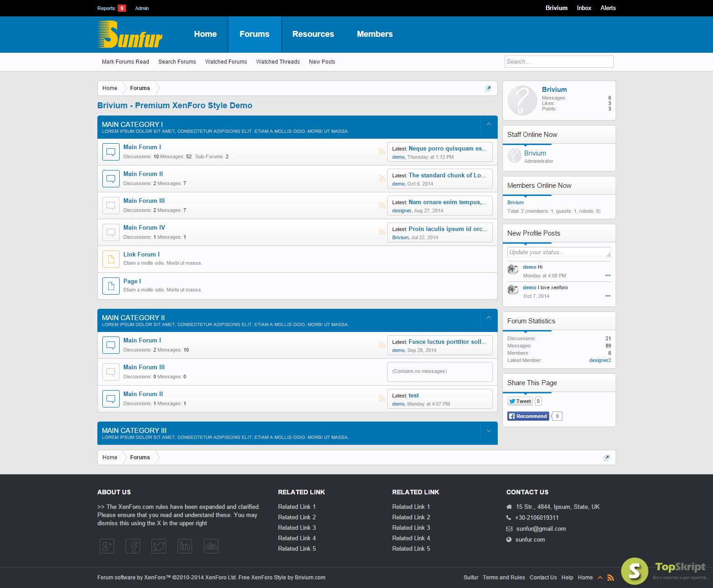Open Main Forum I icon in Category I
713x588 pixels.
pos(111,152)
